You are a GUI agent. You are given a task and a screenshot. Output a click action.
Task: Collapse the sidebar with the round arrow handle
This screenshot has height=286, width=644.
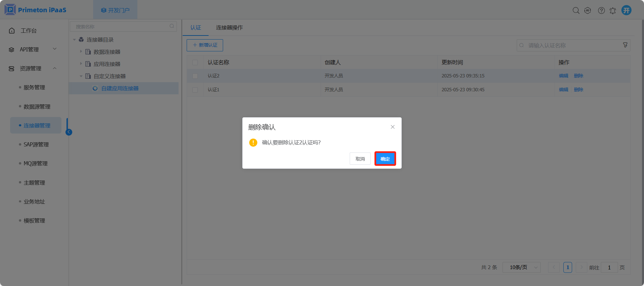pyautogui.click(x=69, y=132)
